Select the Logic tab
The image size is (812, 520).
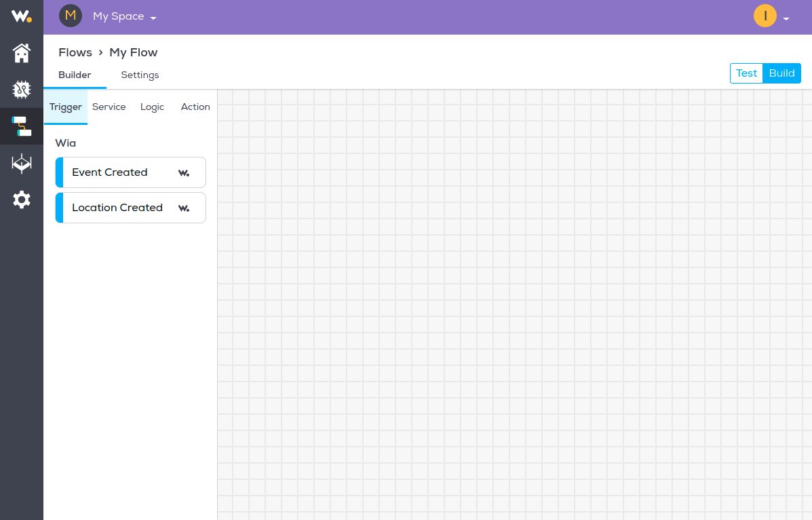pyautogui.click(x=152, y=107)
